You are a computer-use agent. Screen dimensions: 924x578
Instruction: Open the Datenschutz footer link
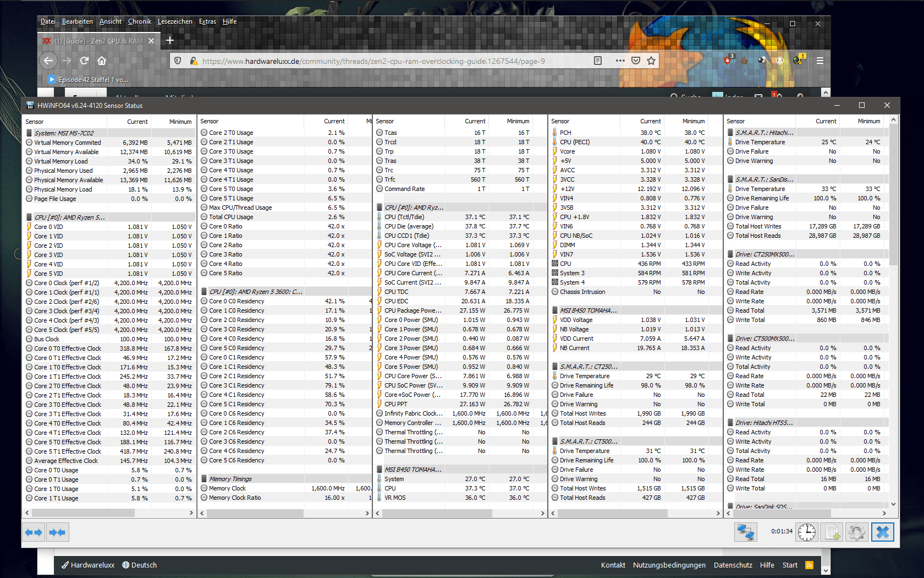tap(733, 565)
